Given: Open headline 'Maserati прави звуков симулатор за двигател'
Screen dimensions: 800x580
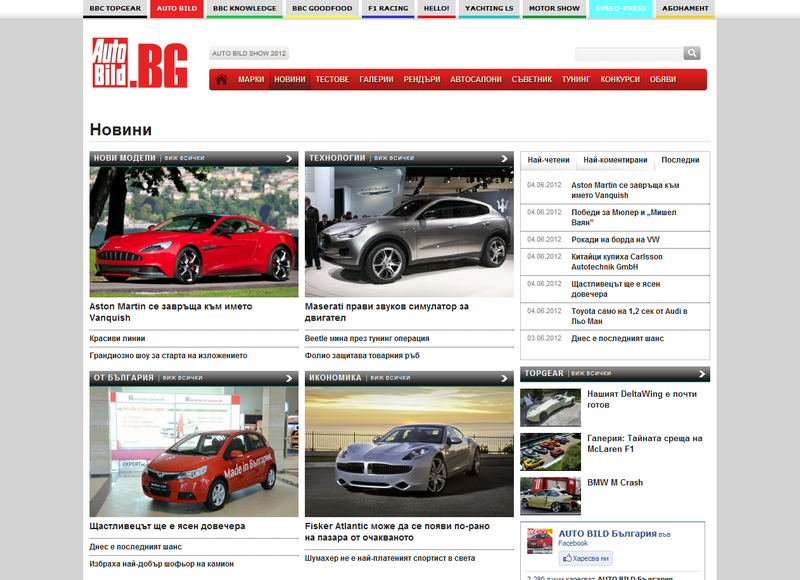Looking at the screenshot, I should coord(387,312).
